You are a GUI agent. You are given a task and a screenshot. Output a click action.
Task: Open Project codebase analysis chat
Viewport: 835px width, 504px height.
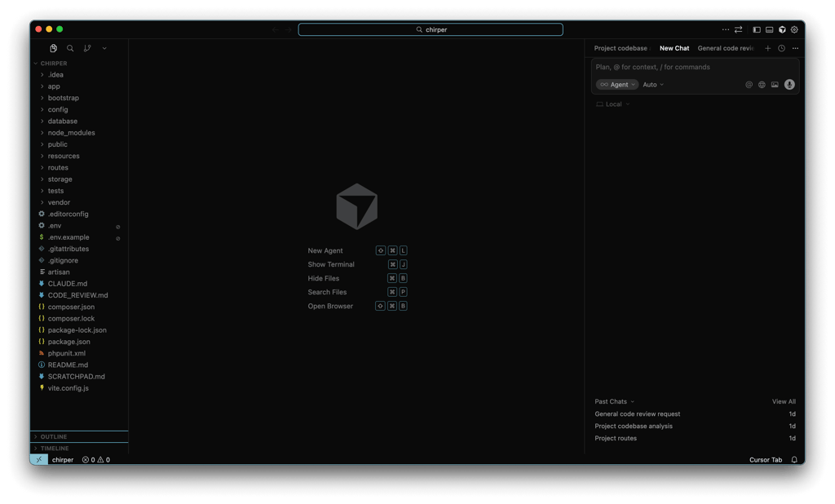[695, 427]
